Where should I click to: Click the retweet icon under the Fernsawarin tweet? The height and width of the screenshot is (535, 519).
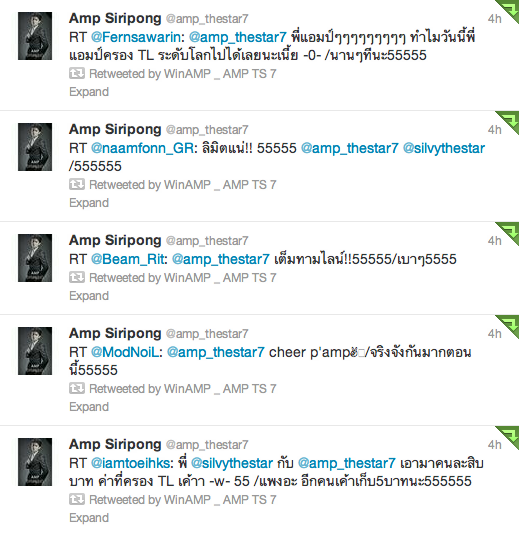point(77,73)
